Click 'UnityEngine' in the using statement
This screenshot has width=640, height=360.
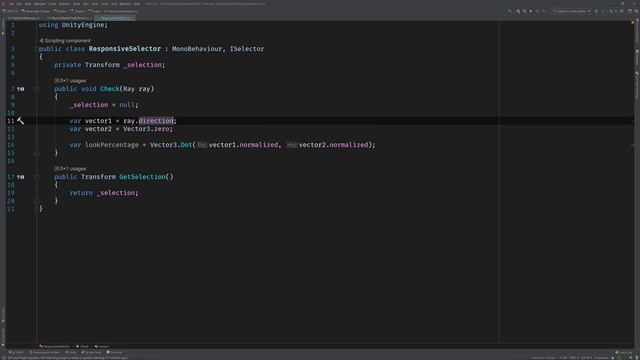(x=83, y=25)
